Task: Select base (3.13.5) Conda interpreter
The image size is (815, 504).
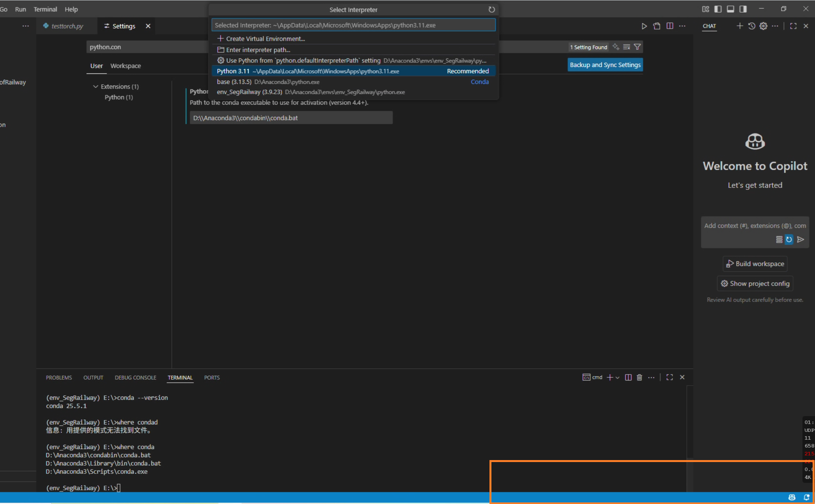Action: tap(353, 82)
